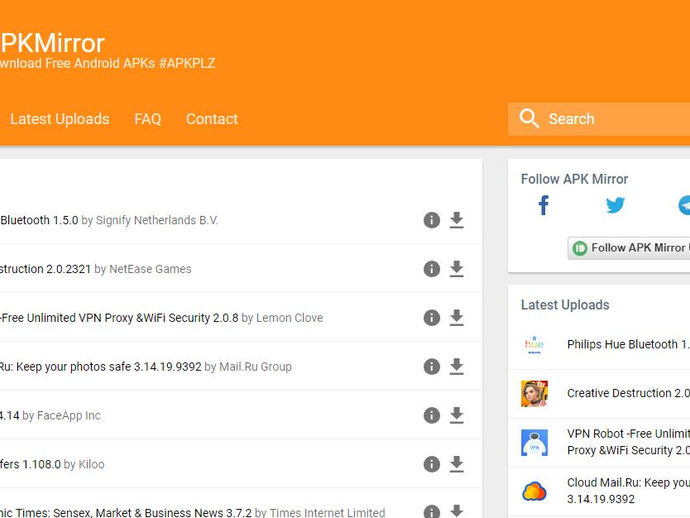The height and width of the screenshot is (518, 690).
Task: Click the Creative Destruction app icon
Action: pyautogui.click(x=534, y=393)
